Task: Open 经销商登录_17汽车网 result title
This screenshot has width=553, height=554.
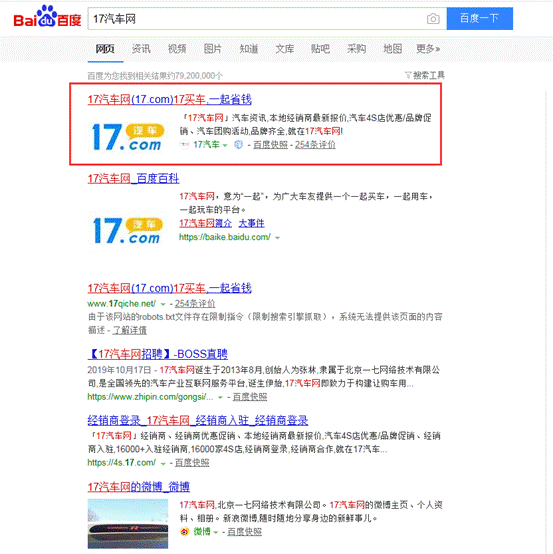Action: [x=198, y=420]
